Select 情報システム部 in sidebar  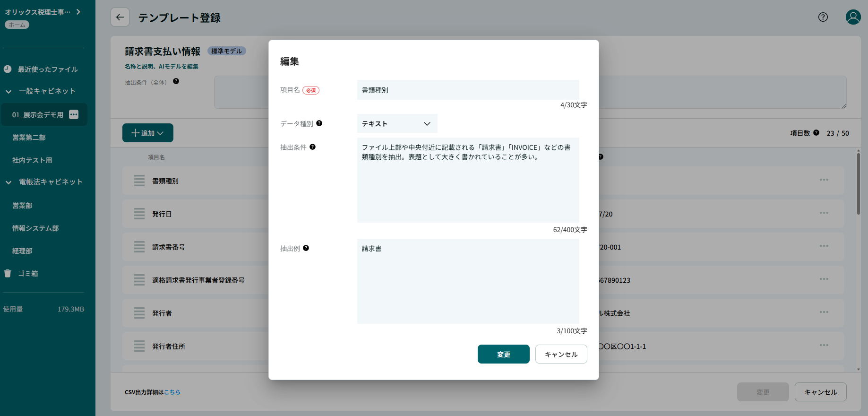point(35,228)
